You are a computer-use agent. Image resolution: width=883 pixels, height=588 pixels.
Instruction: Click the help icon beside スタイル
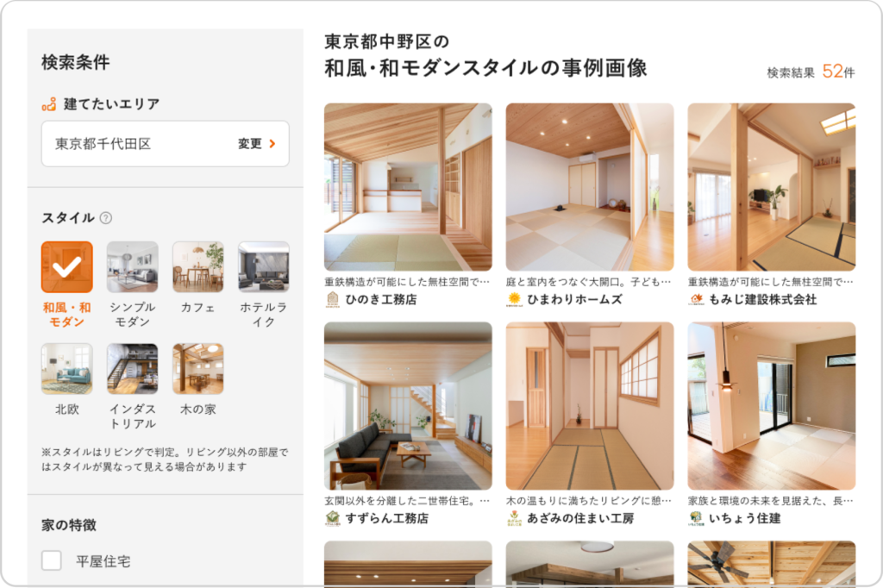[106, 218]
